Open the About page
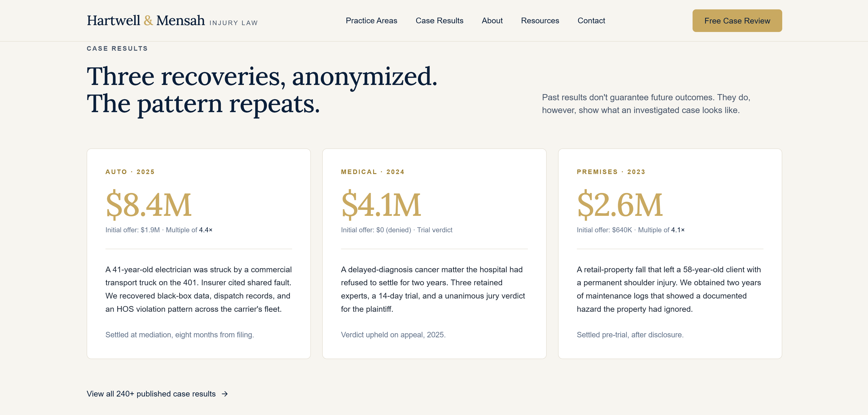868x415 pixels. coord(492,21)
